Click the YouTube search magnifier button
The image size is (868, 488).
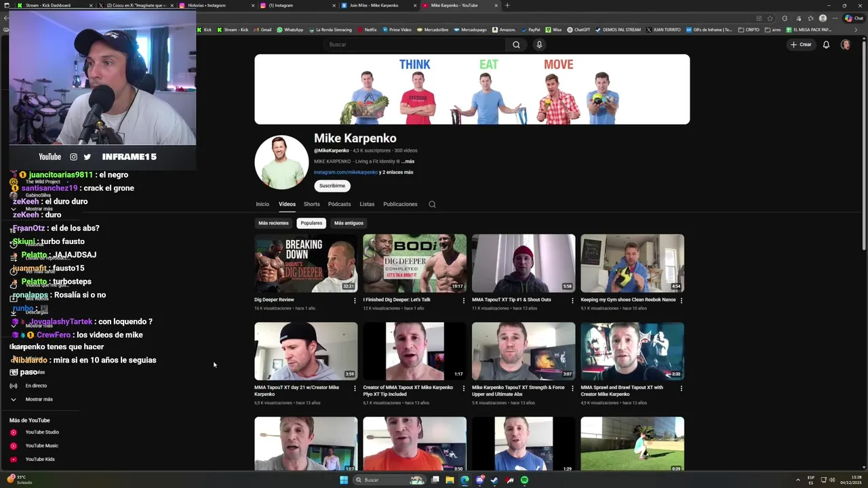[516, 45]
